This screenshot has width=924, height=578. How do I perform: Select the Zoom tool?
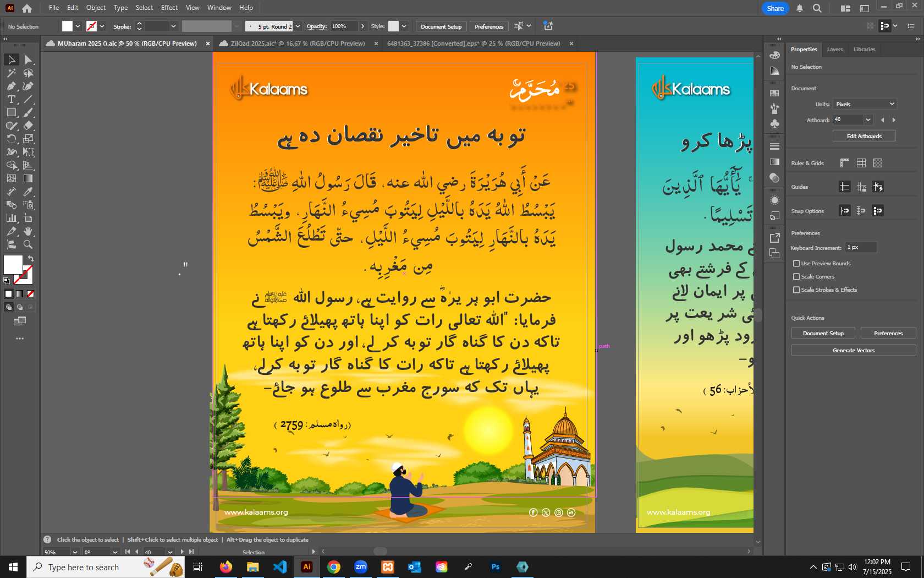coord(29,244)
